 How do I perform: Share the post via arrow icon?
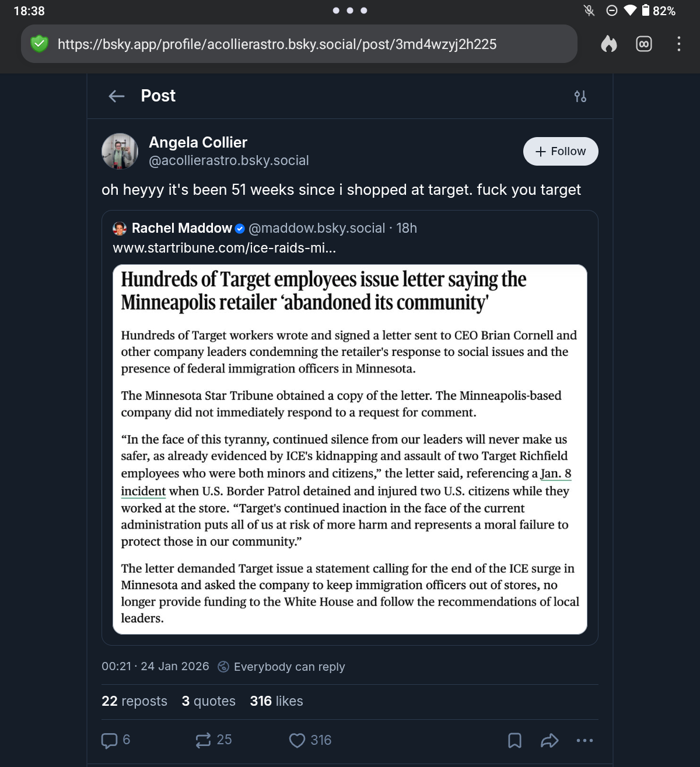[549, 740]
